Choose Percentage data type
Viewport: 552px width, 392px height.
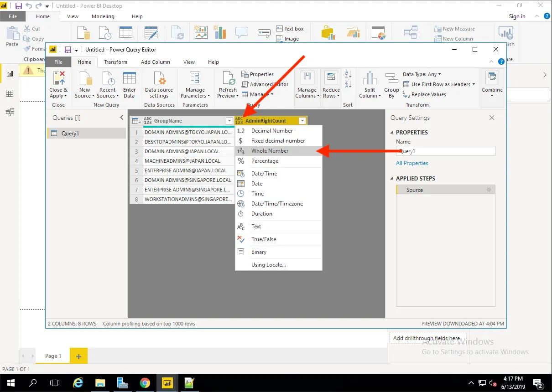tap(279, 161)
